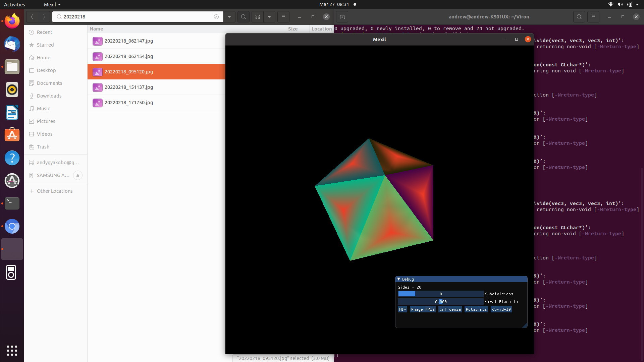Open Firefox from the dock

tap(12, 21)
